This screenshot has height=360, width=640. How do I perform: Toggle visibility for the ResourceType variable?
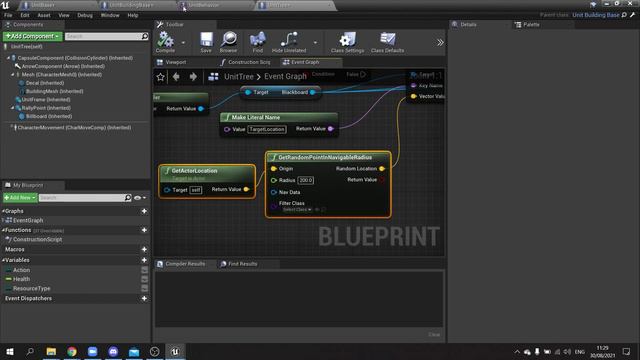pos(144,288)
